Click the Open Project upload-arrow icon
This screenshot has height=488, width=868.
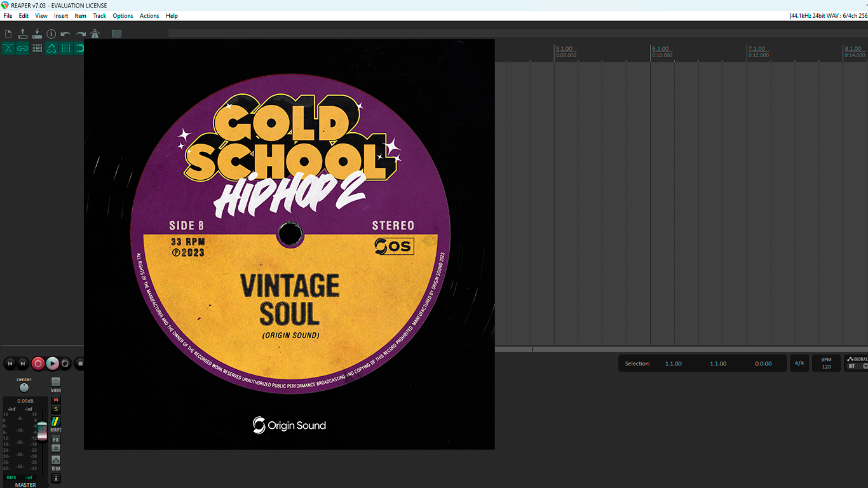[x=23, y=34]
